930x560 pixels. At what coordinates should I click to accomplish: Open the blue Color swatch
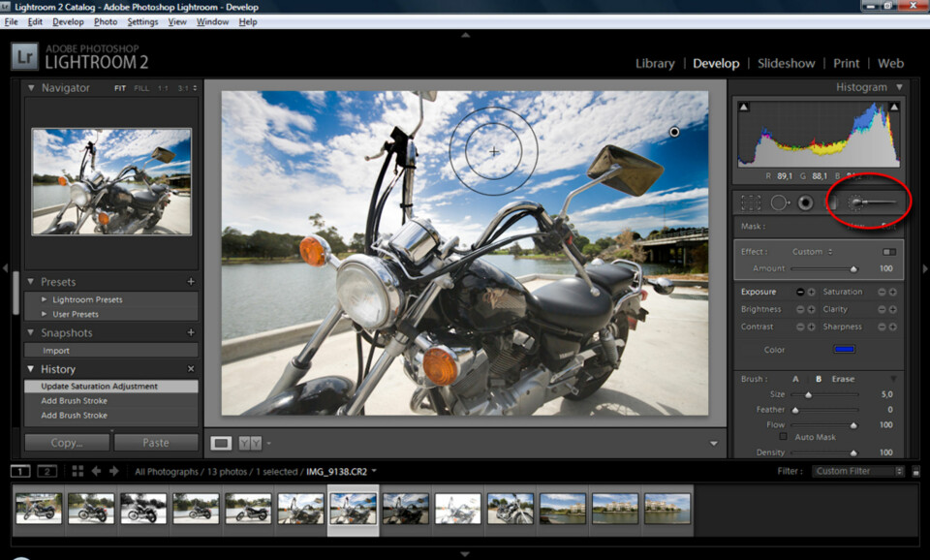coord(844,350)
